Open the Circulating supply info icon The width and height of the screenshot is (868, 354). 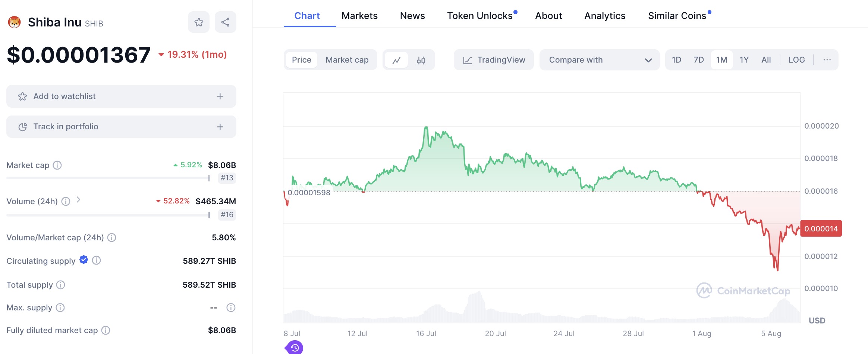[x=96, y=260]
